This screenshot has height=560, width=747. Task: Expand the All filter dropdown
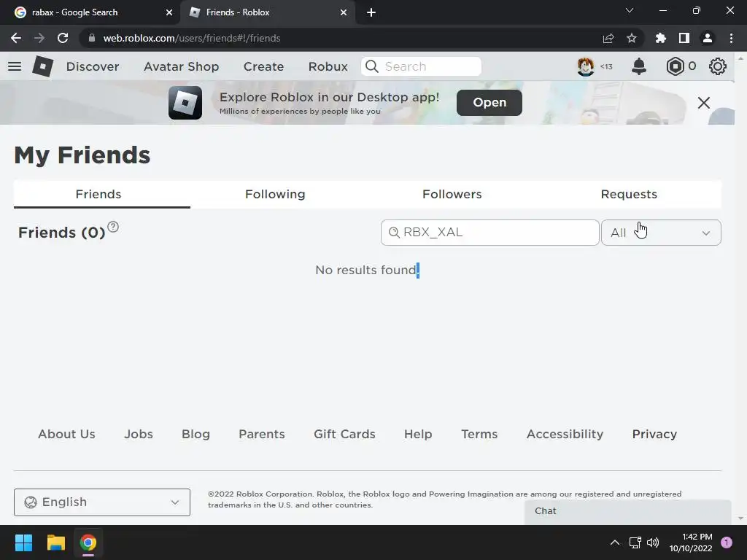pyautogui.click(x=661, y=233)
